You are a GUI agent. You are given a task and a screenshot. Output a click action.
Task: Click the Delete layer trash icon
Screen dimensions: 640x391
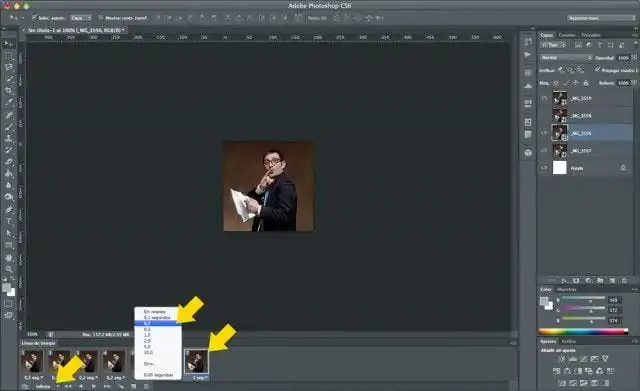pos(624,280)
